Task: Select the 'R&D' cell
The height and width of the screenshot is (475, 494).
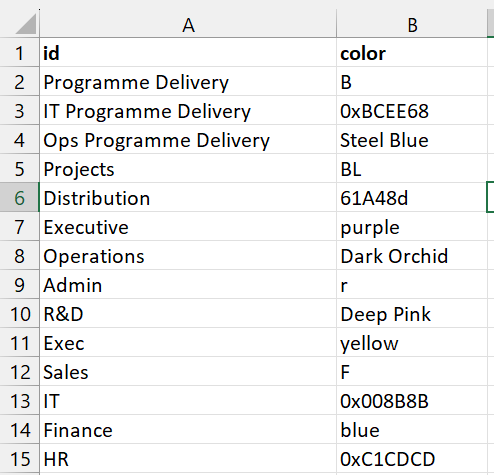Action: point(188,313)
